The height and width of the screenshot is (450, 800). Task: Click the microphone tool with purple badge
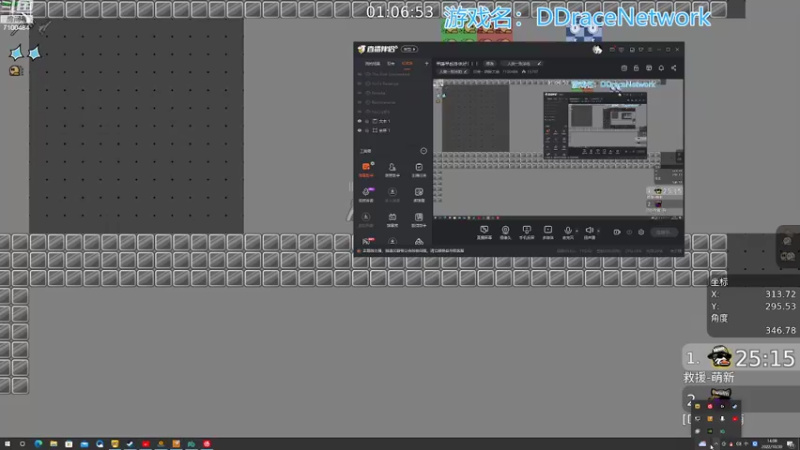pos(366,194)
